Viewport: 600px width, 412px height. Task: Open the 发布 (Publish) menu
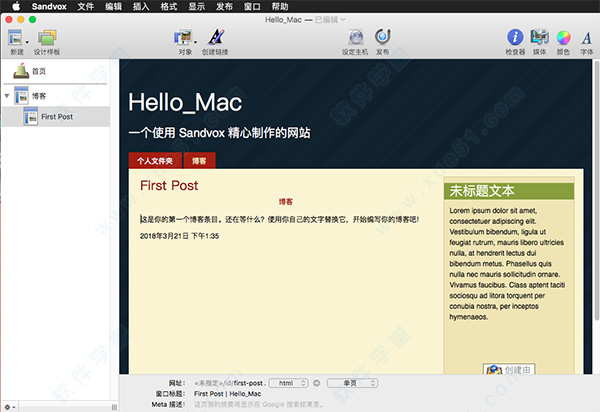pos(224,7)
